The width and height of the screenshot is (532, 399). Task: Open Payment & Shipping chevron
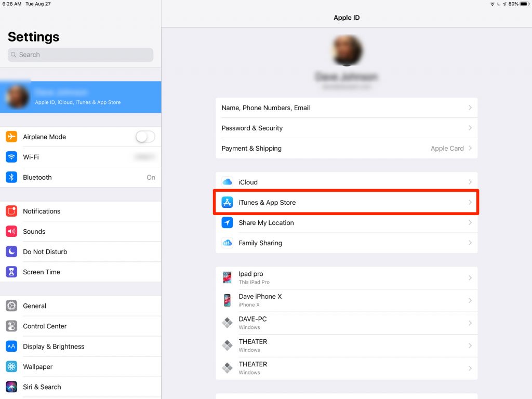pos(470,148)
